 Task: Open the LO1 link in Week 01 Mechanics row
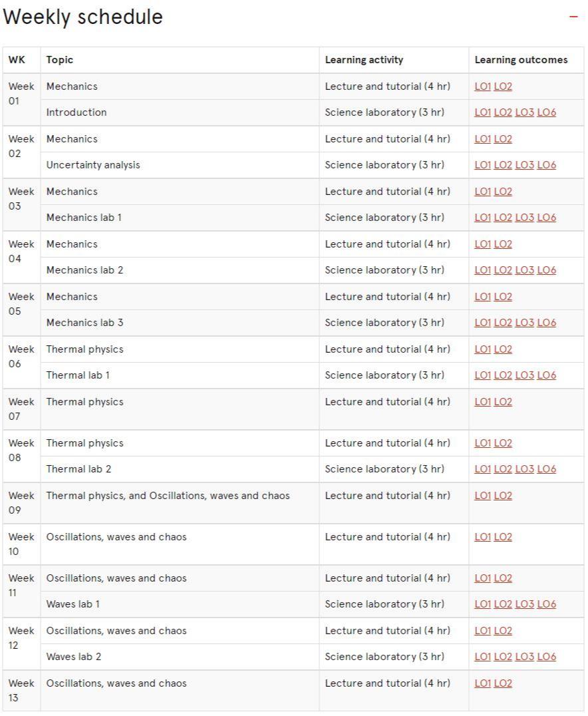[482, 87]
